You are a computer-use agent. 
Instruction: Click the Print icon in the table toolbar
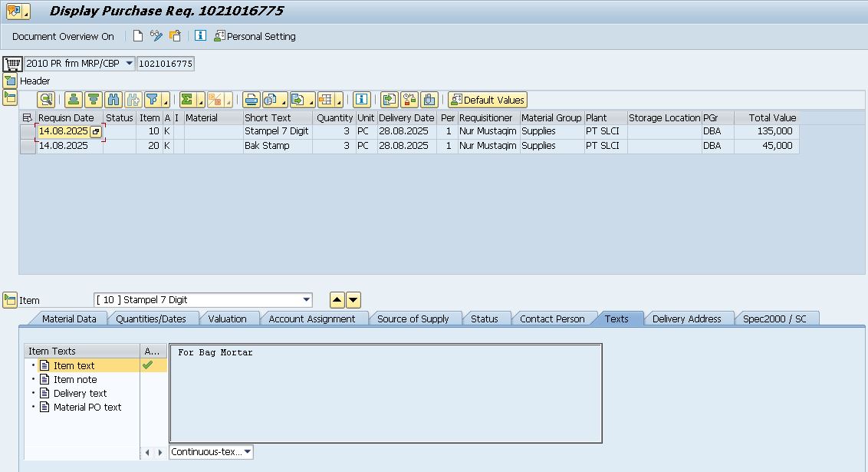point(252,100)
